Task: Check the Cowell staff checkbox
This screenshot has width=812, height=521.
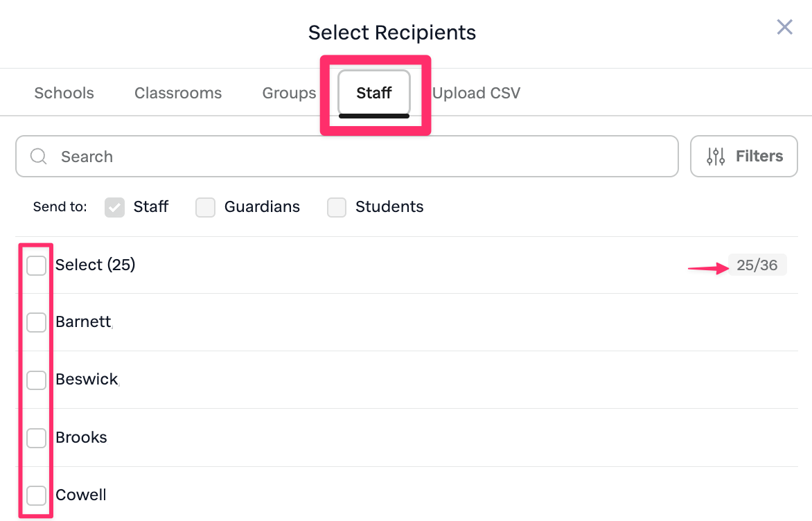Action: pyautogui.click(x=37, y=495)
